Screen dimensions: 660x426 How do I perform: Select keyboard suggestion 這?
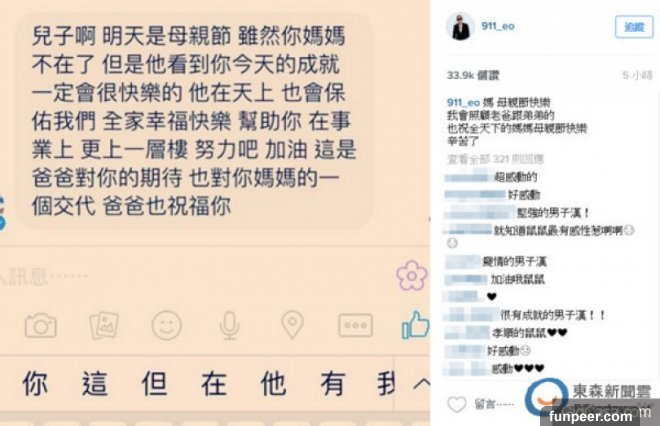tap(95, 383)
